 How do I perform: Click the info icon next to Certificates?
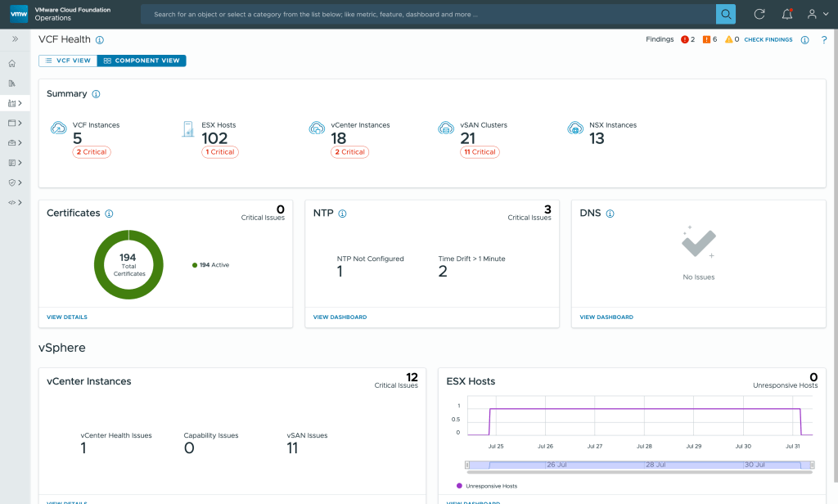coord(109,214)
